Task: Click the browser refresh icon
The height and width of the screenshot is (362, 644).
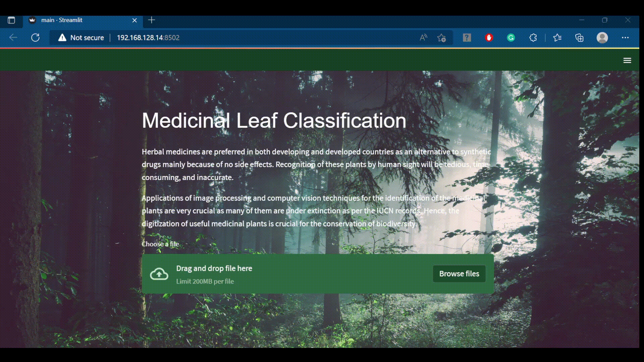Action: (35, 38)
